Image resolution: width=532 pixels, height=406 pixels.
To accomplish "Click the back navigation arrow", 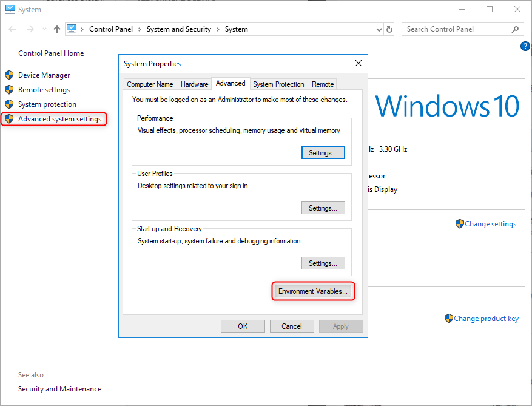I will click(x=13, y=29).
